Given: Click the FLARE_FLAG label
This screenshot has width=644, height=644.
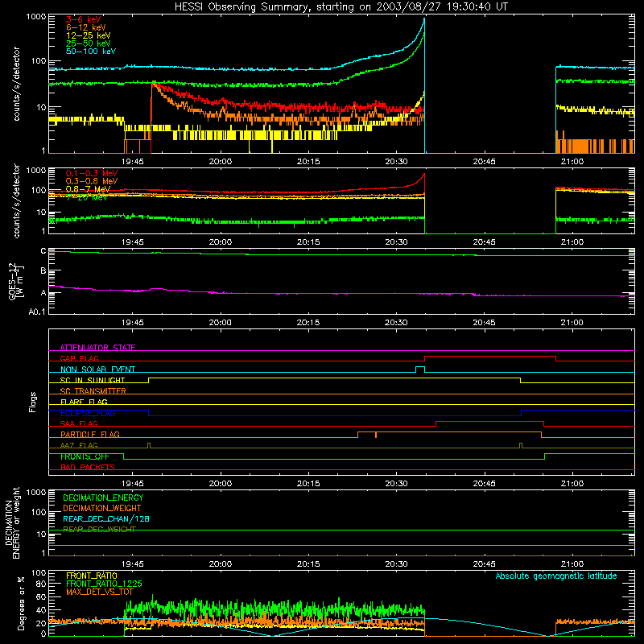Looking at the screenshot, I should pos(84,402).
